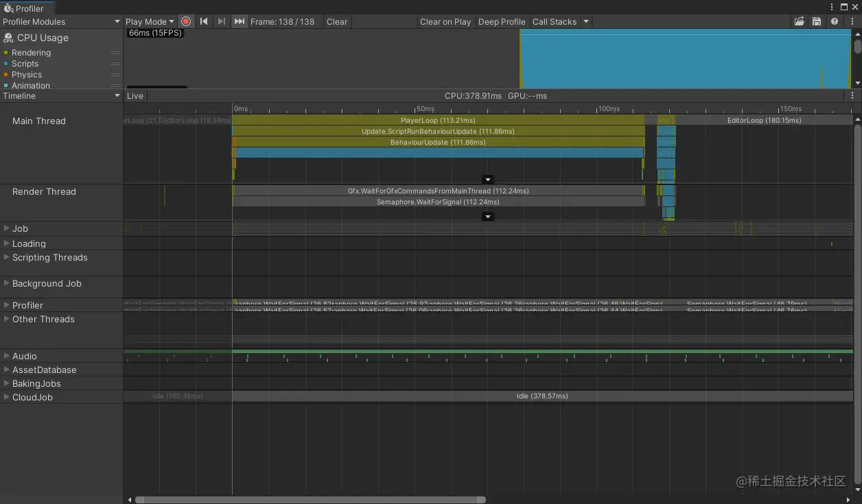Click the CPU:378.91ms readout

(473, 95)
